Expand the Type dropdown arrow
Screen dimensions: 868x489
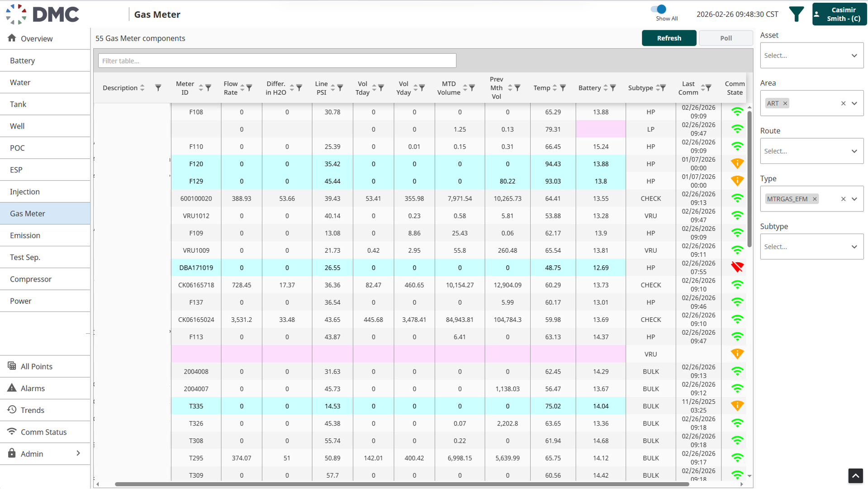[x=854, y=199]
